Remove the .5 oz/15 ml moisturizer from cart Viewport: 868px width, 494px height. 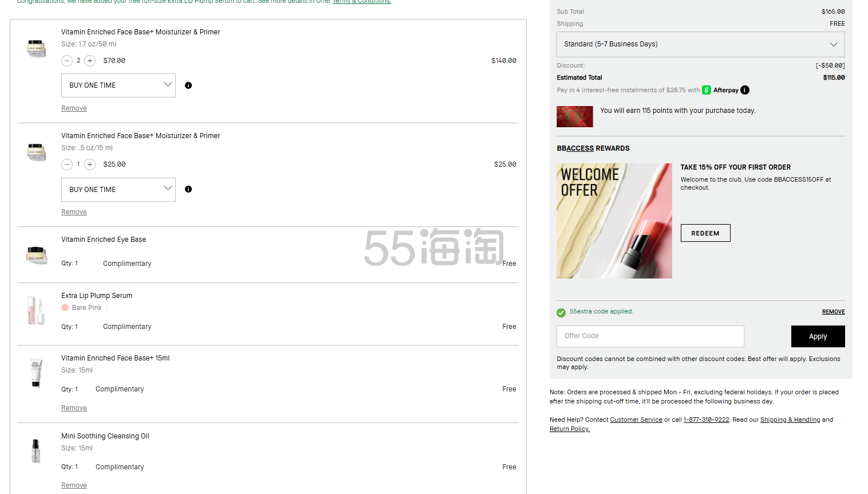(x=74, y=212)
